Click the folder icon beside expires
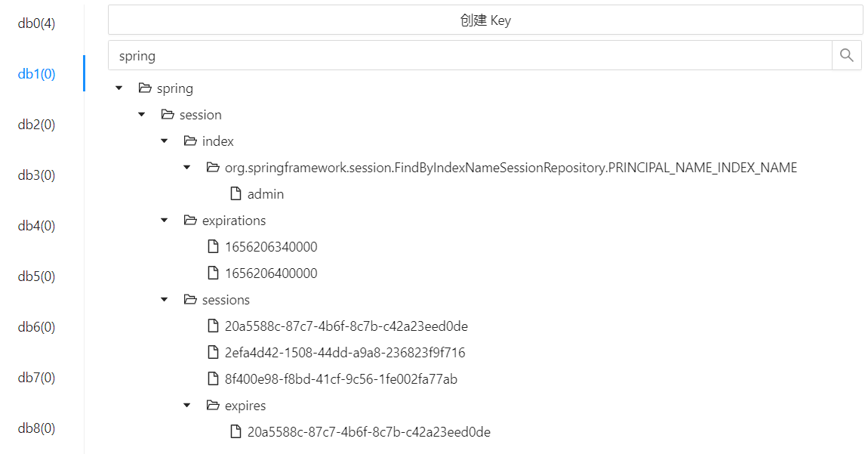 click(x=213, y=406)
